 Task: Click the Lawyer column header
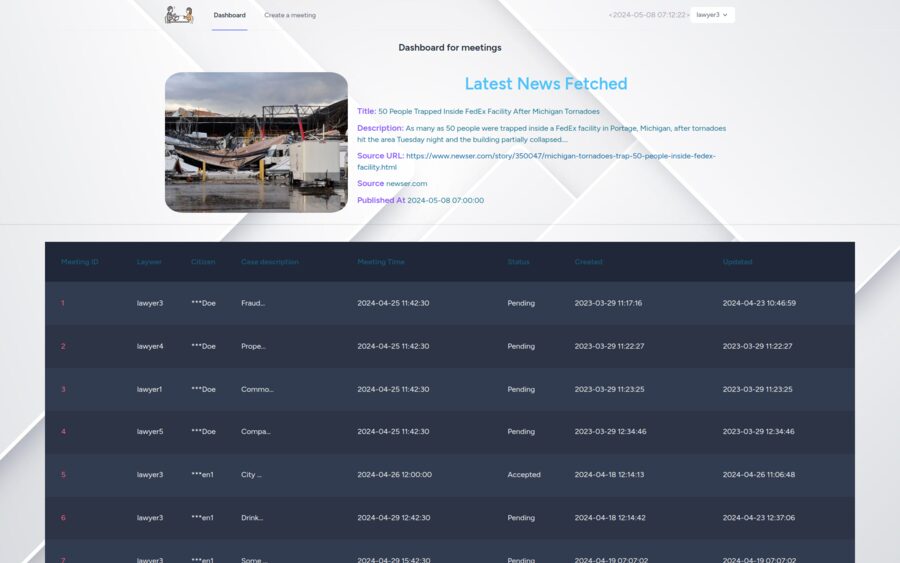[149, 262]
